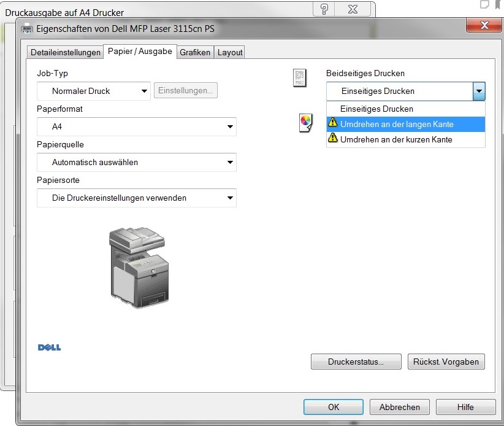Click warning icon beside kurzen Kante option

click(333, 137)
